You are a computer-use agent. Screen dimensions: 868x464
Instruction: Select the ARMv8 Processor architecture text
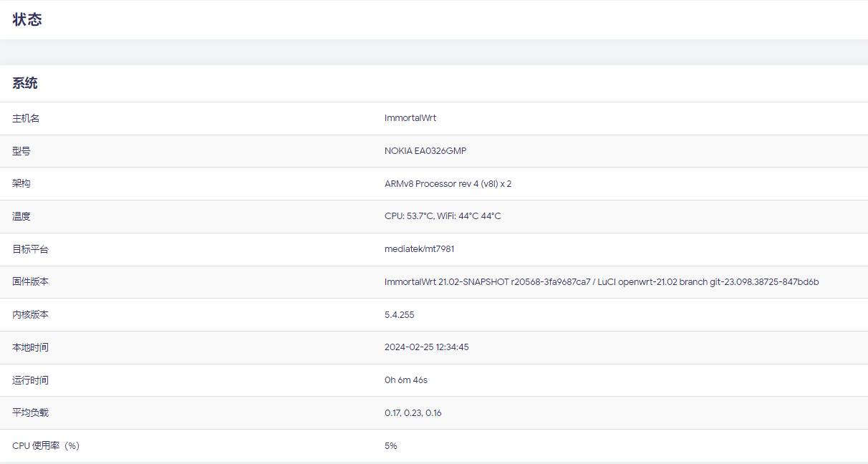click(x=448, y=184)
